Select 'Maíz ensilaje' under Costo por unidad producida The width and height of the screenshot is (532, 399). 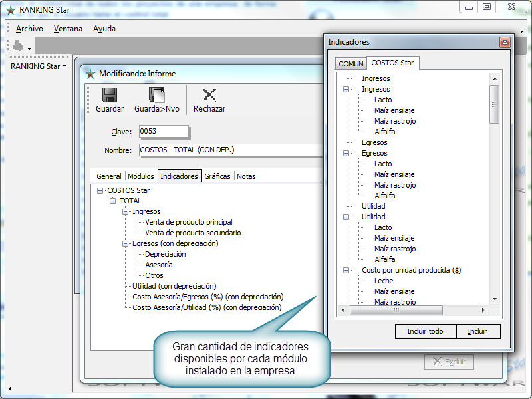coord(394,291)
